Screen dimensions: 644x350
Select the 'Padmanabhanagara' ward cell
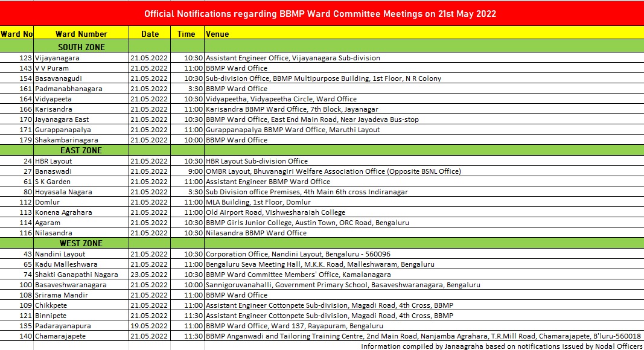tap(81, 89)
